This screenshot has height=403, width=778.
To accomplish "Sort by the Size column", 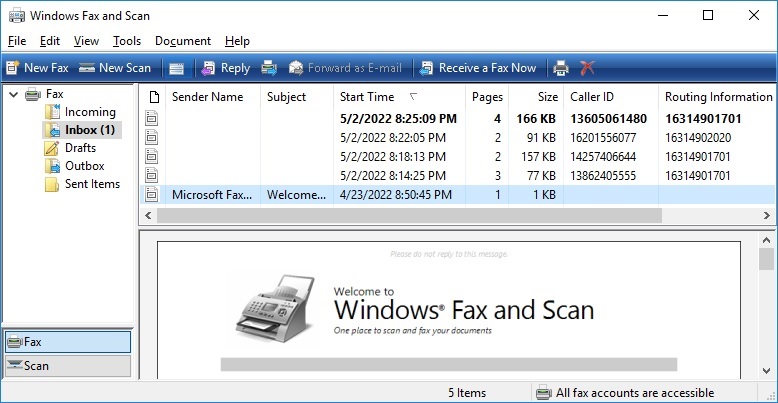I will (536, 97).
